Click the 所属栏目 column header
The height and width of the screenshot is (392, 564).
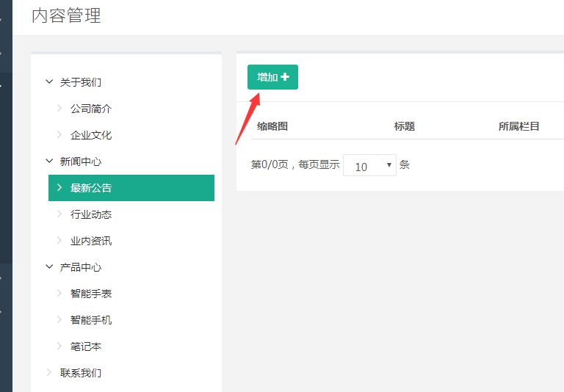click(518, 126)
